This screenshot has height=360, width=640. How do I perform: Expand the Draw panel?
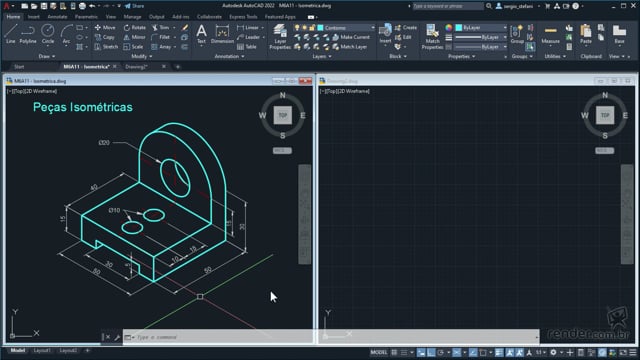[47, 56]
